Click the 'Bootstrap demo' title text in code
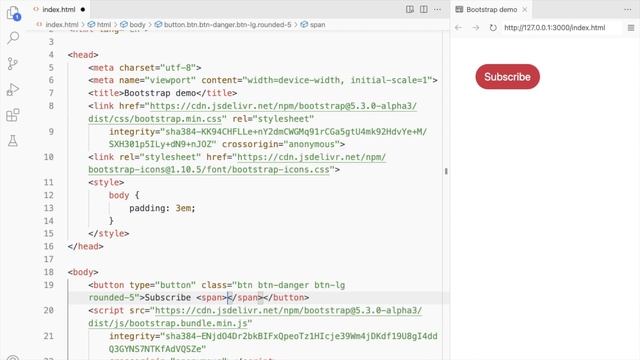The height and width of the screenshot is (360, 640). pyautogui.click(x=160, y=93)
